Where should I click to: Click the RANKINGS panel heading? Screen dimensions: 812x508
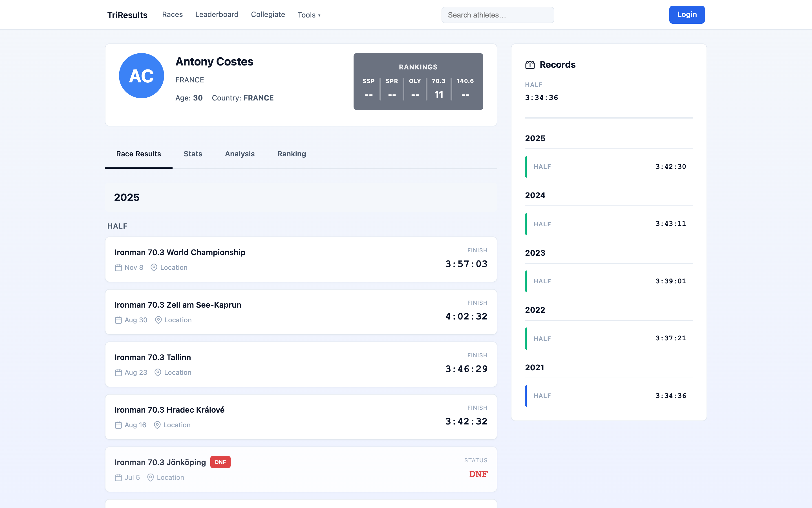(418, 67)
